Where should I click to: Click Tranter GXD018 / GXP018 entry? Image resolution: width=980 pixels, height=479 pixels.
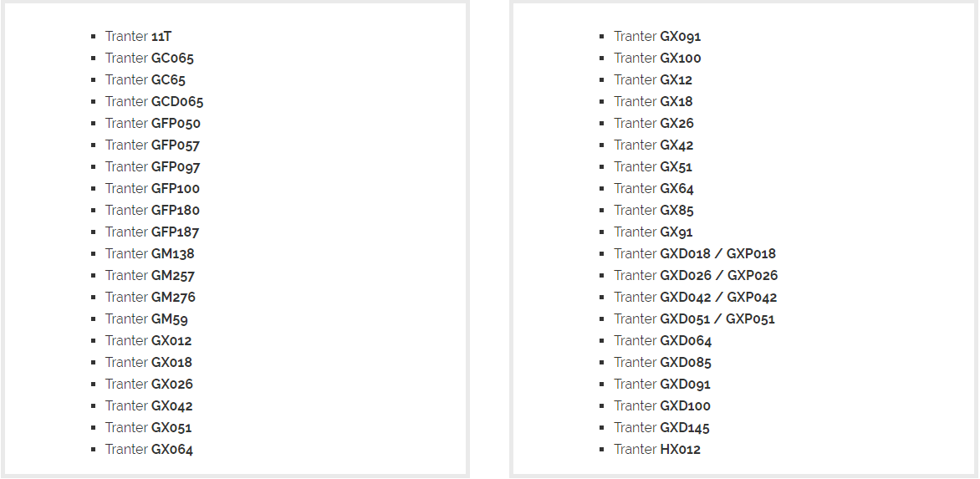coord(695,253)
